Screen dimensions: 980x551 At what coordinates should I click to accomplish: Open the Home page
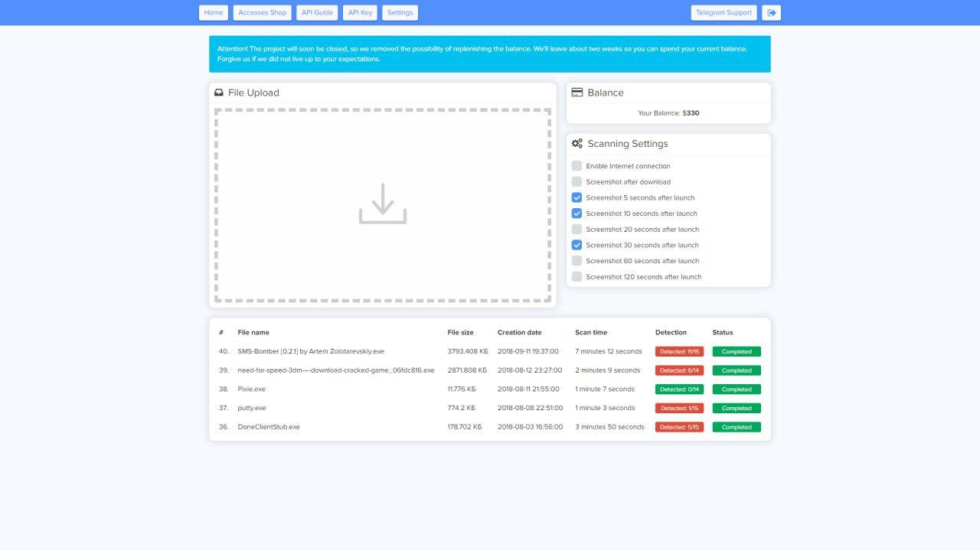point(214,13)
